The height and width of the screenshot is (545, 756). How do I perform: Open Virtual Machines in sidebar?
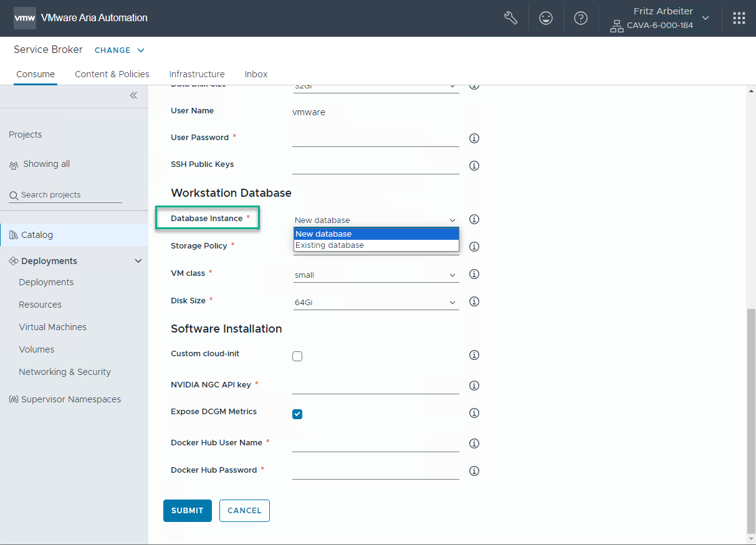[x=52, y=327]
